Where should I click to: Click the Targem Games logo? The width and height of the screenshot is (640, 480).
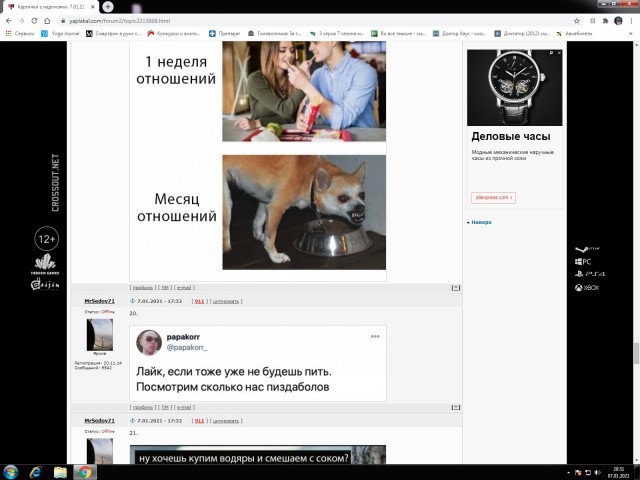[45, 264]
